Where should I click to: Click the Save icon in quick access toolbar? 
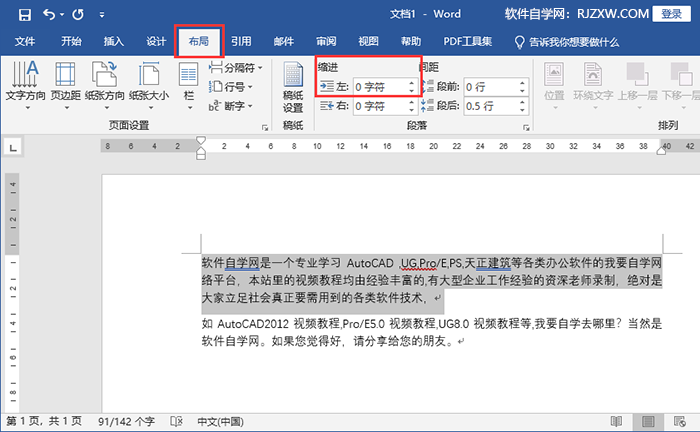pyautogui.click(x=25, y=15)
